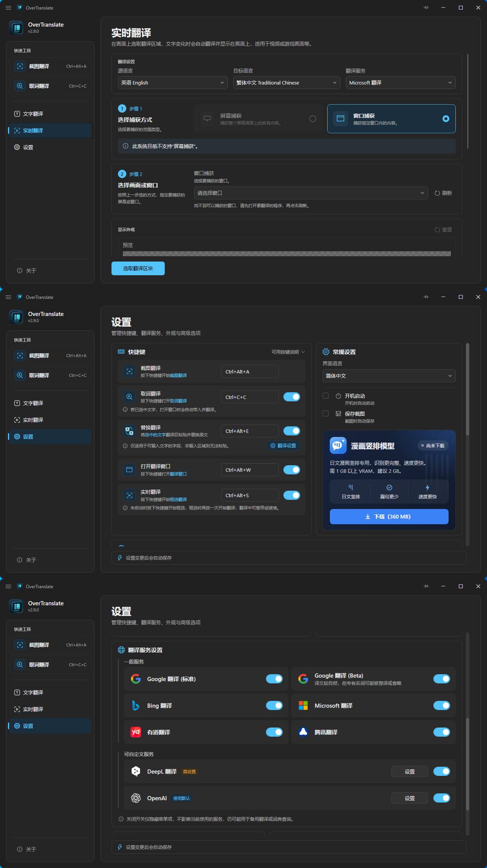
Task: Click the 漫画竖排模型 speech bubble icon
Action: [338, 445]
